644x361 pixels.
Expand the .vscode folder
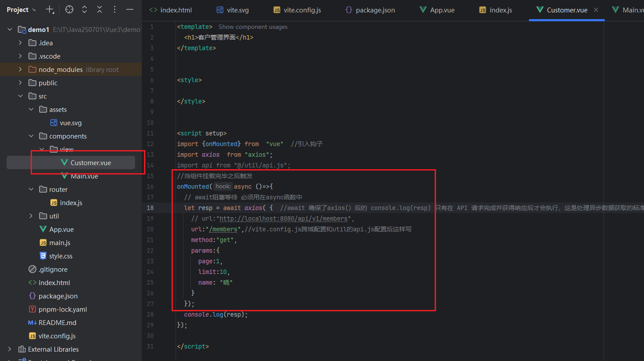pyautogui.click(x=20, y=56)
